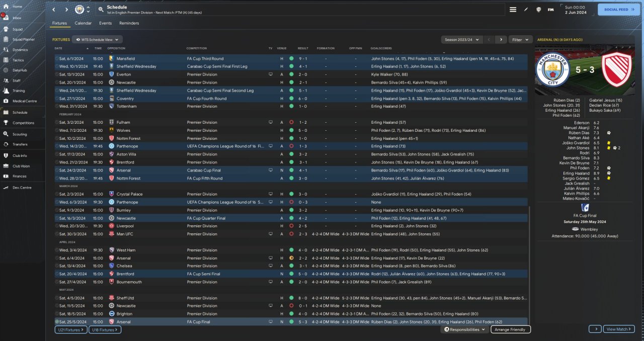Screen dimensions: 644x341
Task: Open the hamburger menu icon
Action: 513,10
